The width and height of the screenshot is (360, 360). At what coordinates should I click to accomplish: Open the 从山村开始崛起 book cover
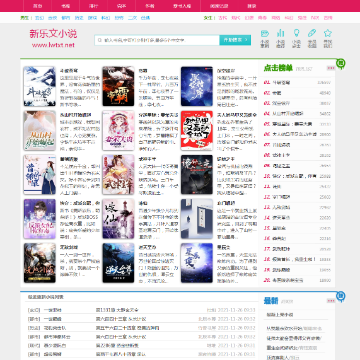click(x=39, y=130)
